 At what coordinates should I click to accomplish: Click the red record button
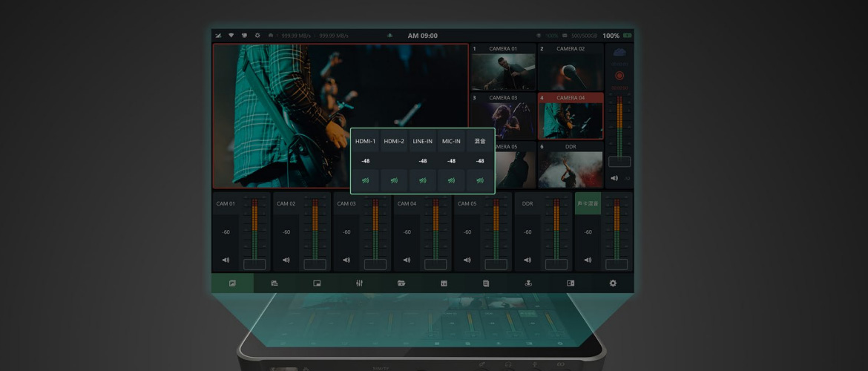pyautogui.click(x=619, y=76)
